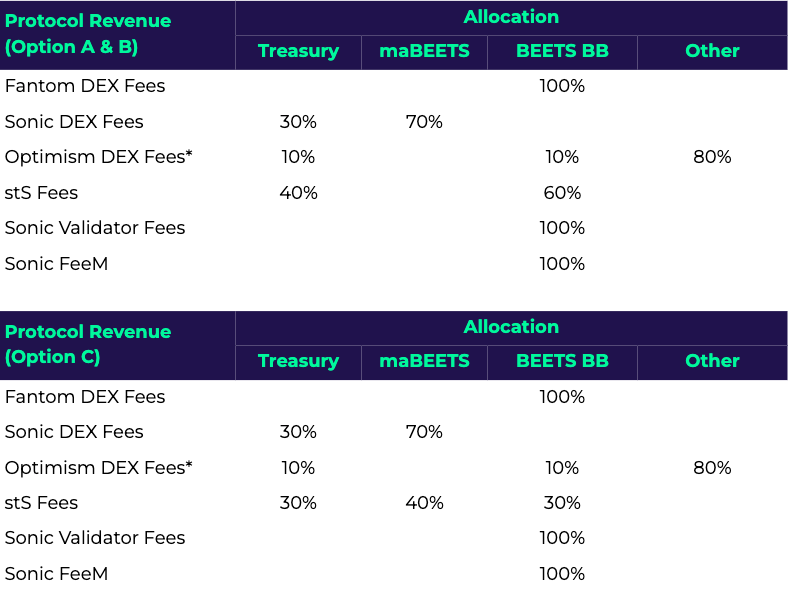
Task: Click the 40% maBEETS cell in Option C table
Action: pos(424,503)
